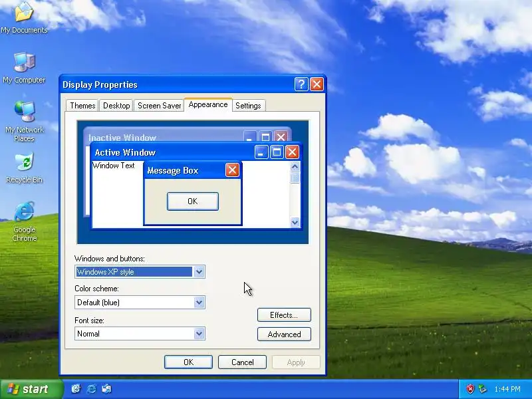The image size is (532, 399).
Task: Click the Cancel button
Action: click(242, 362)
